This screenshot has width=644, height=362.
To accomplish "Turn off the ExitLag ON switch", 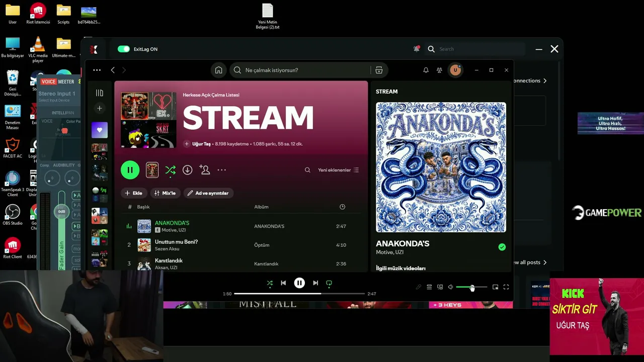I will (x=124, y=49).
